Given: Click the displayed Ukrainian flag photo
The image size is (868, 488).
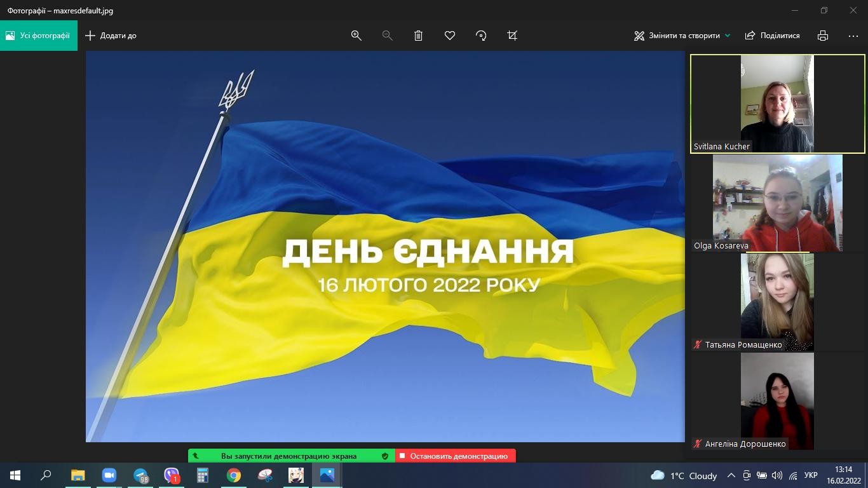Looking at the screenshot, I should coord(385,247).
